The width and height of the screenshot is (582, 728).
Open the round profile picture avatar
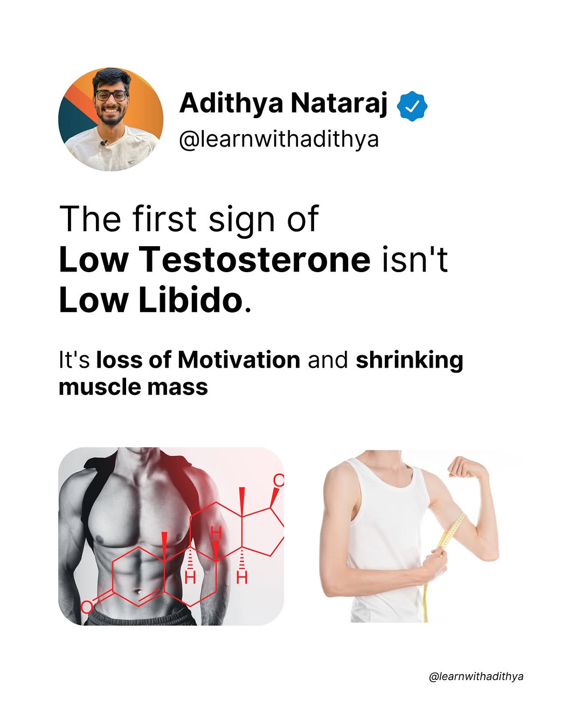(110, 120)
